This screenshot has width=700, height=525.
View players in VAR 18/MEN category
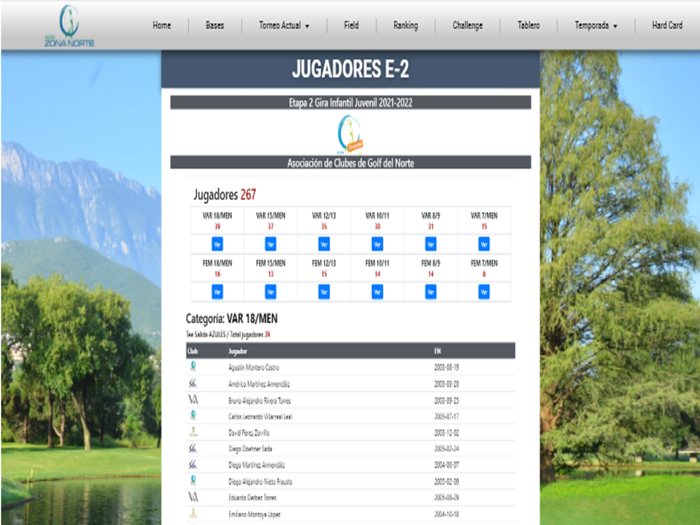tap(217, 244)
